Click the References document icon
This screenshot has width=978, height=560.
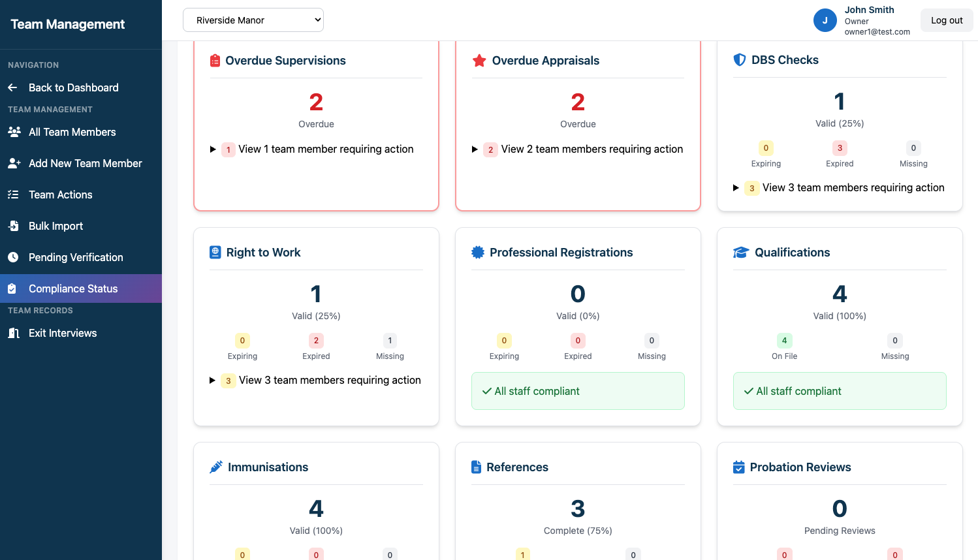click(477, 467)
